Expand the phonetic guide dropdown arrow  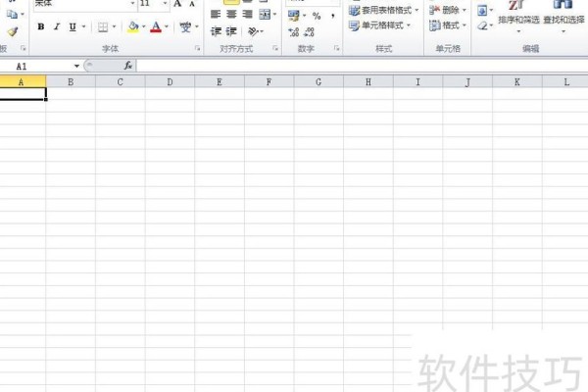point(197,26)
